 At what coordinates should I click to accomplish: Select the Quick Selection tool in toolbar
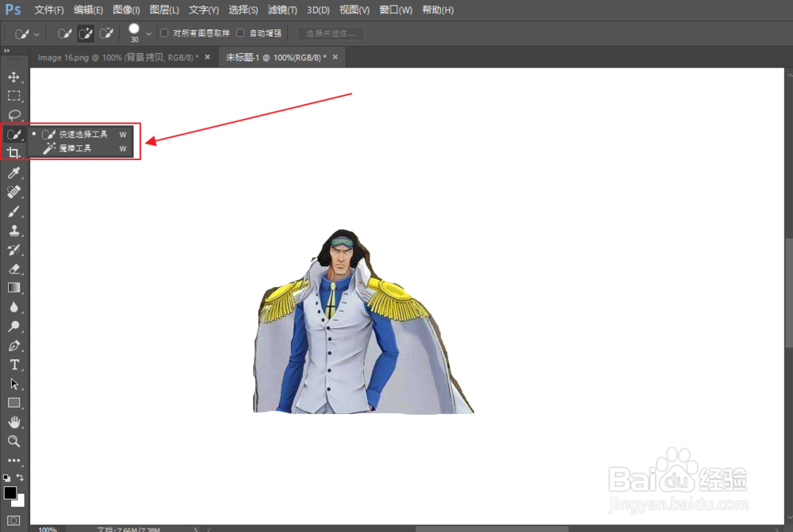[13, 135]
